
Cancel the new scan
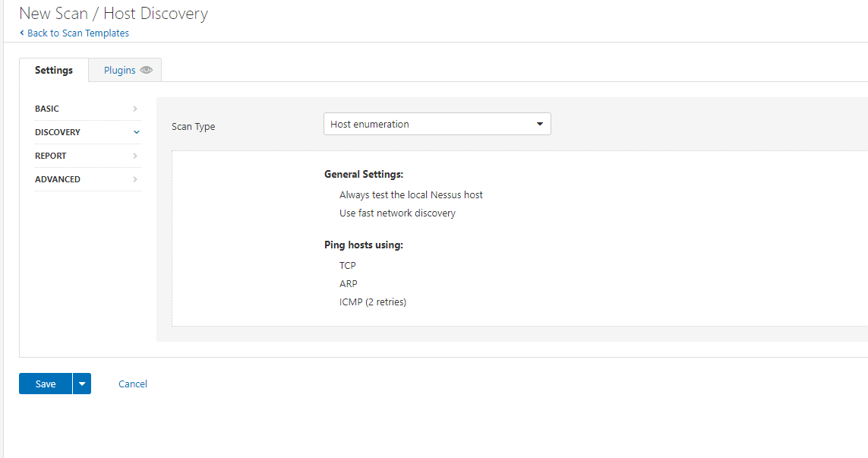coord(133,384)
